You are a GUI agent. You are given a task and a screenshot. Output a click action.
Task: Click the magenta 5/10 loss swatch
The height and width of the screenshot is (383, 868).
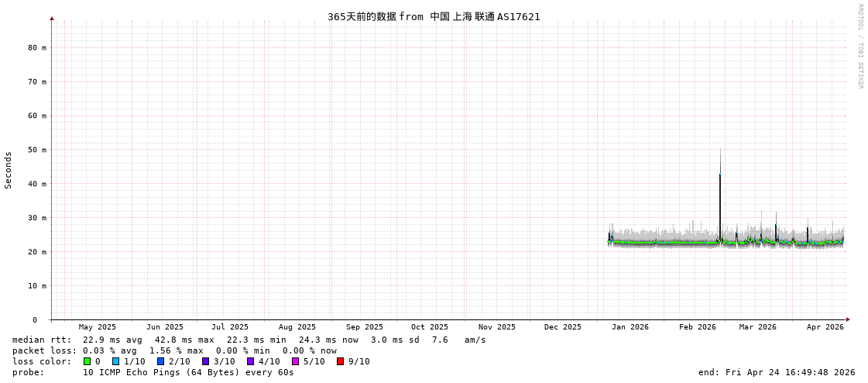(x=295, y=361)
